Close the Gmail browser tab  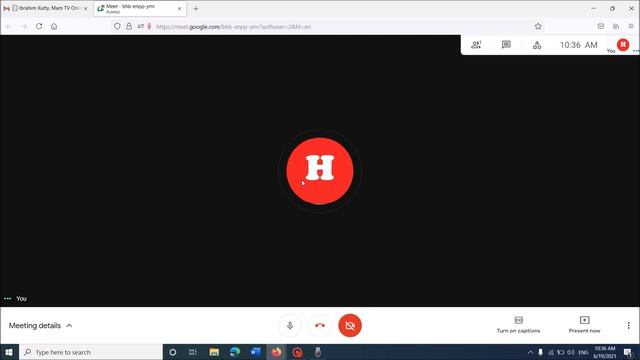[85, 8]
